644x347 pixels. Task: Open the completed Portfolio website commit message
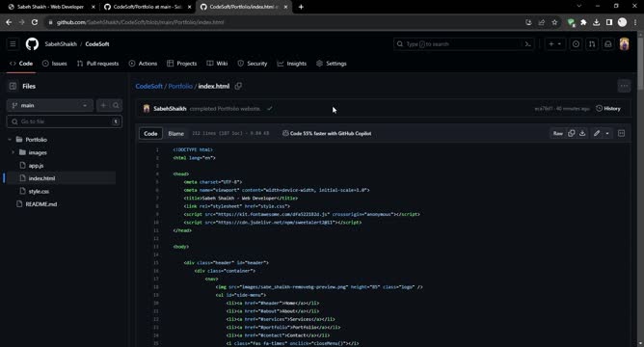(x=225, y=109)
